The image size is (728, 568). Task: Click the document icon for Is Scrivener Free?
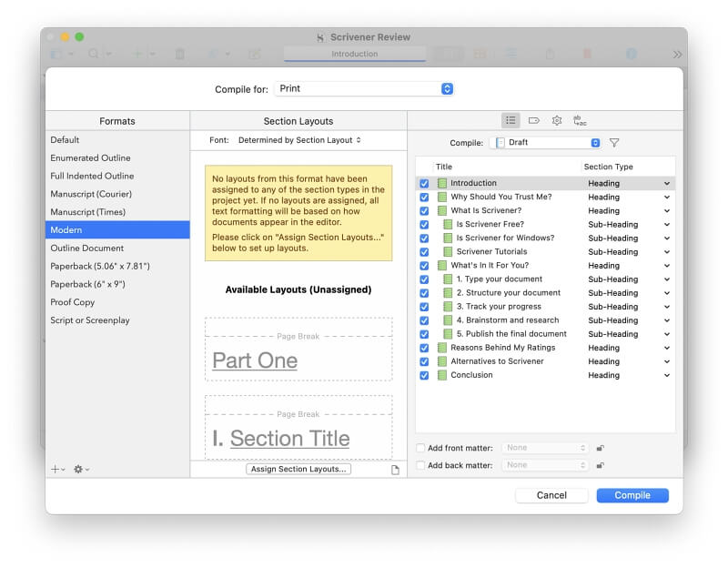pos(448,224)
